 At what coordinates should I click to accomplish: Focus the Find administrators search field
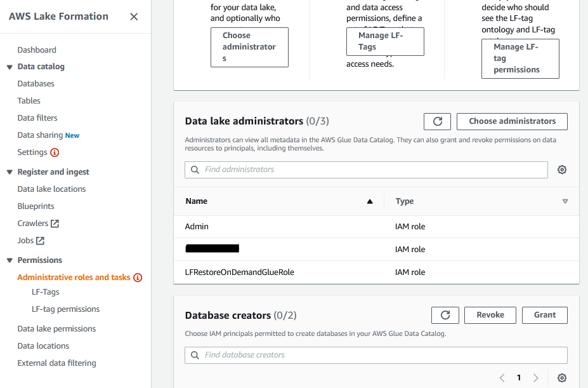[366, 170]
